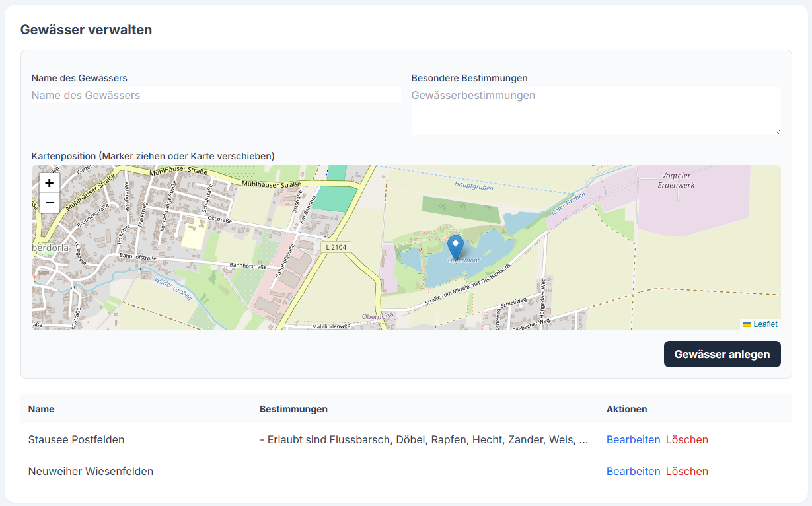Image resolution: width=812 pixels, height=506 pixels.
Task: Click the Aktionen column header
Action: pos(627,409)
